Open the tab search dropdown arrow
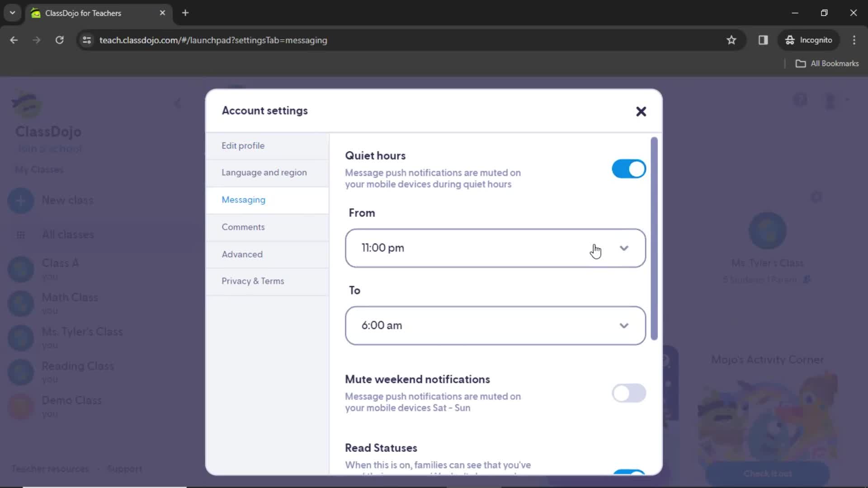This screenshot has width=868, height=488. 12,13
